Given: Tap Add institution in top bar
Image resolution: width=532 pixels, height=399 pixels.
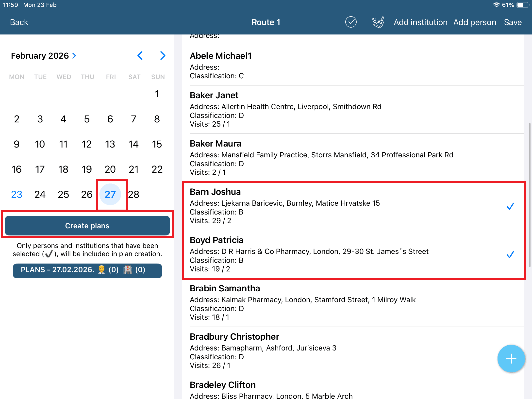Looking at the screenshot, I should point(420,22).
